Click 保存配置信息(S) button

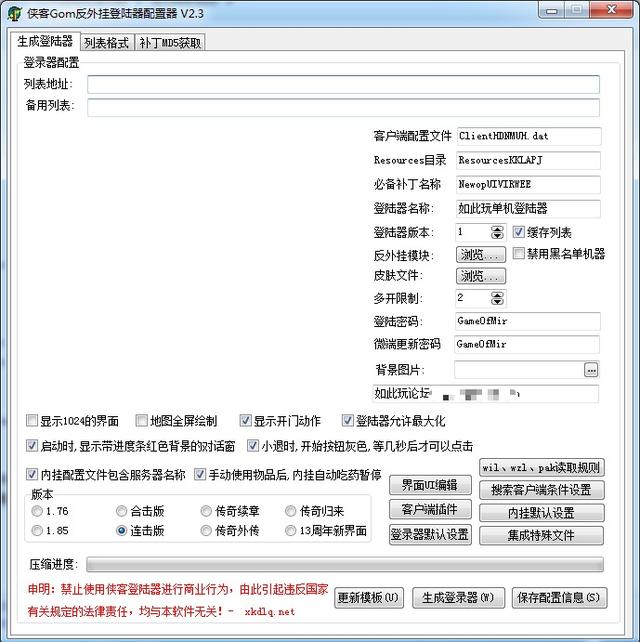[x=559, y=598]
